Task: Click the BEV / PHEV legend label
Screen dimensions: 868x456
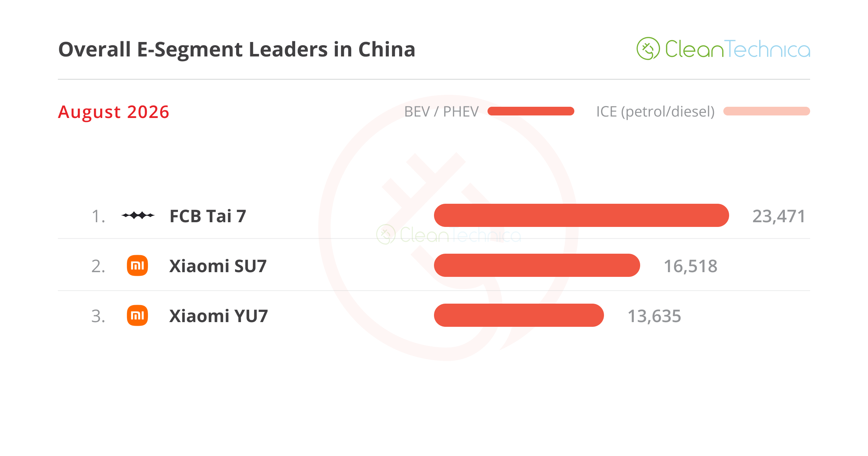Action: click(442, 112)
